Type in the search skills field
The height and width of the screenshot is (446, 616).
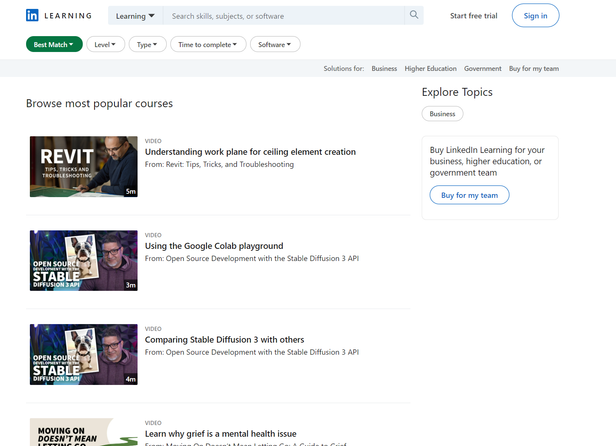284,16
